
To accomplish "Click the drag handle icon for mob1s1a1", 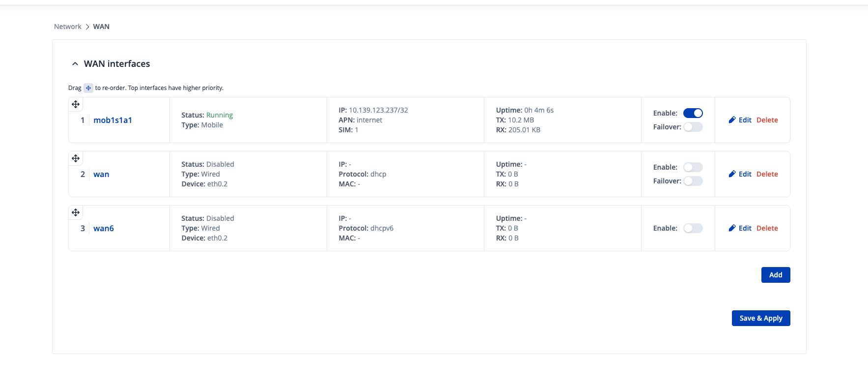I will pos(76,104).
